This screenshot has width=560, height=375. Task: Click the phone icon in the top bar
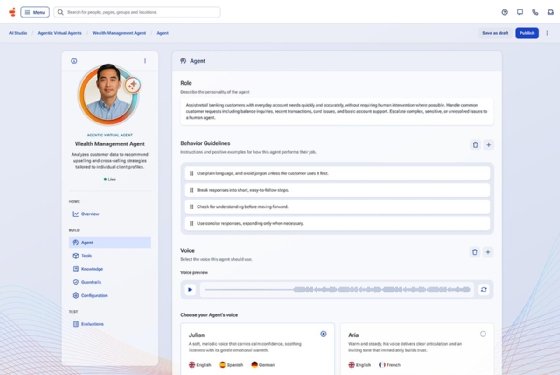click(535, 12)
